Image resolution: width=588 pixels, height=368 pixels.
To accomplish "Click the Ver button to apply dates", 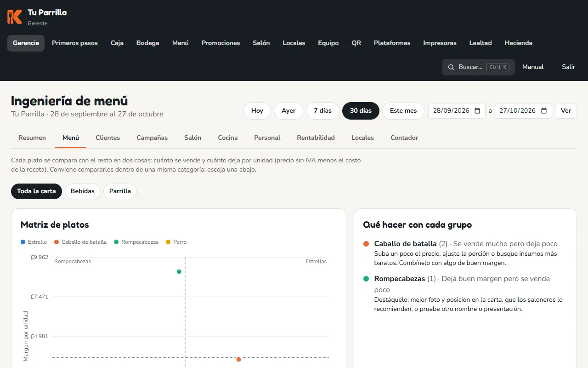I will [566, 111].
